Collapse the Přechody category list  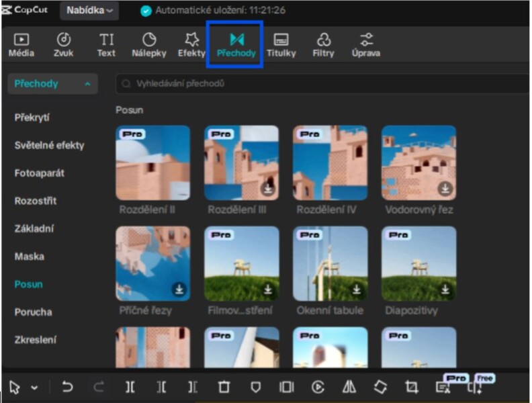tap(87, 84)
